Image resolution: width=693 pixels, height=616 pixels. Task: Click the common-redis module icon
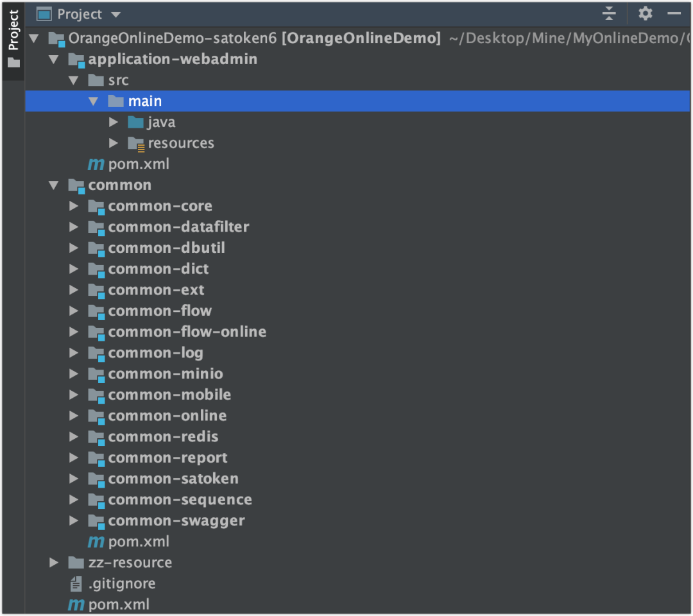96,438
